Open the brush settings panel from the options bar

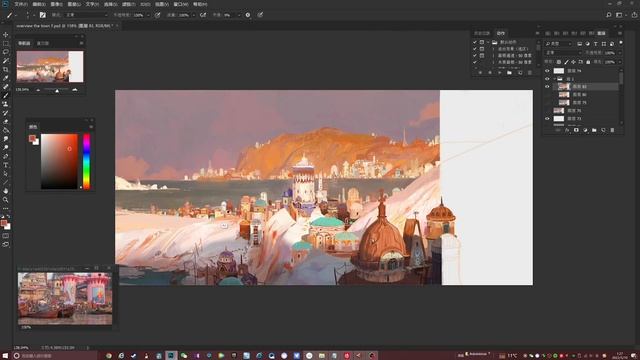point(42,15)
